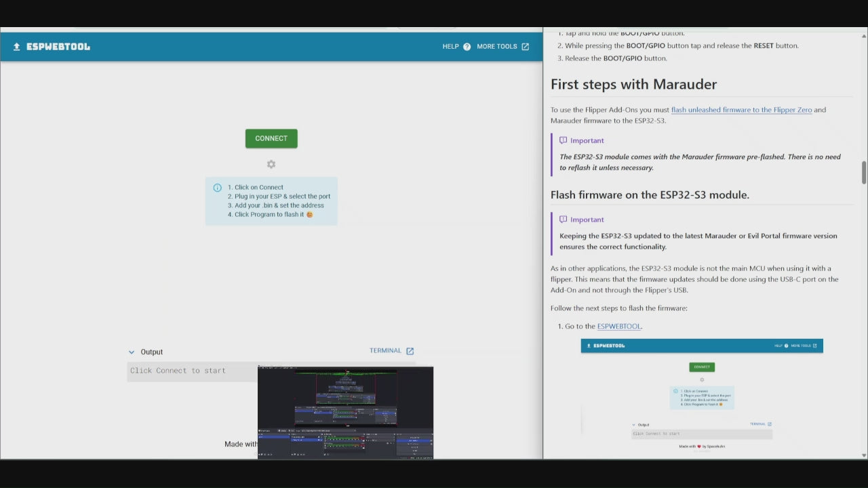Open the MORE TOOLS menu item
The width and height of the screenshot is (868, 488).
(x=497, y=47)
